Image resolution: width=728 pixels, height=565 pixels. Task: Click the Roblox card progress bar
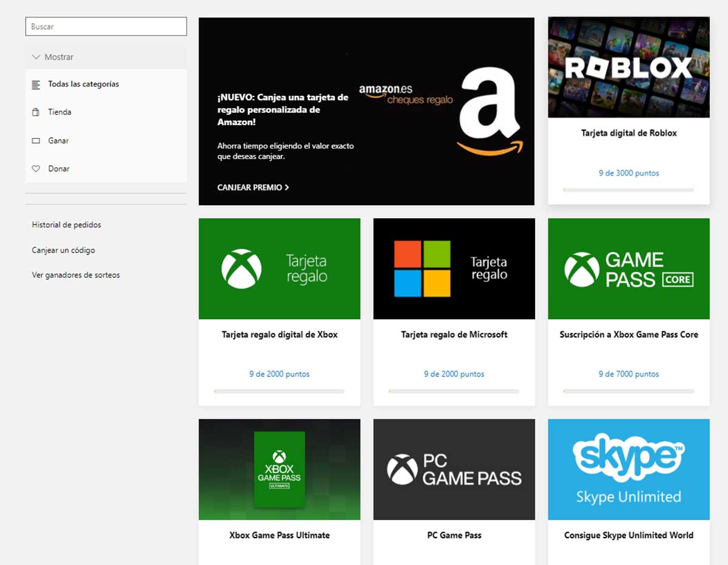point(629,190)
